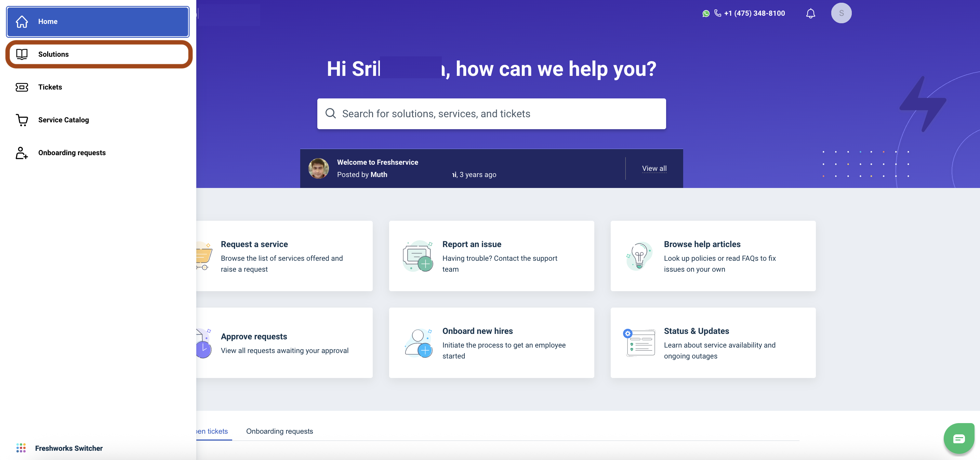Open the Service Catalog menu item
Viewport: 980px width, 460px height.
pyautogui.click(x=63, y=120)
